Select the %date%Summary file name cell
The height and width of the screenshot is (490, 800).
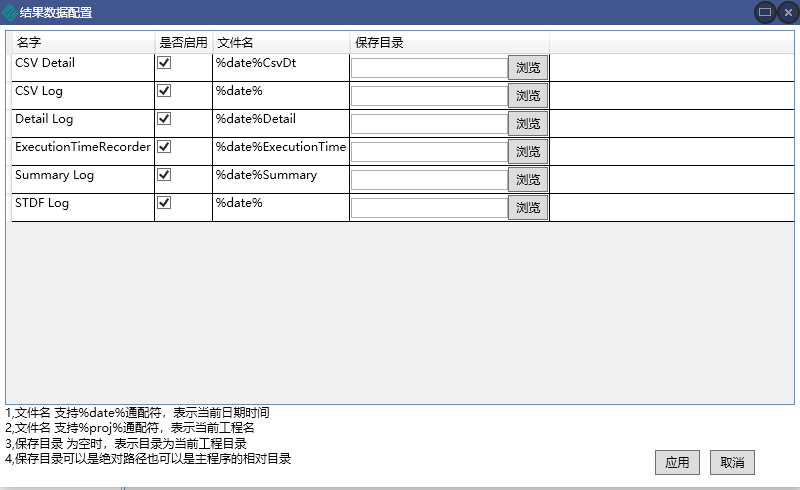click(281, 180)
